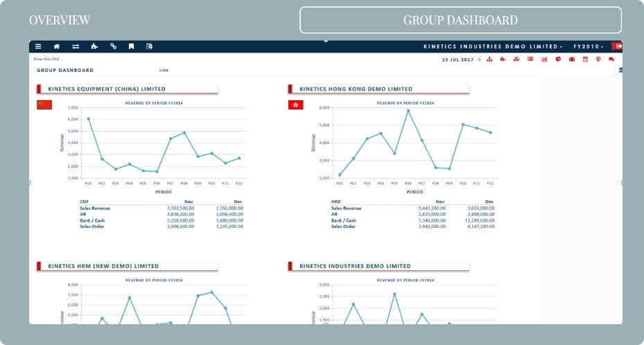Click Hong Kong Sales Revenue Nov value 5,443,200.00
The image size is (644, 345).
432,209
